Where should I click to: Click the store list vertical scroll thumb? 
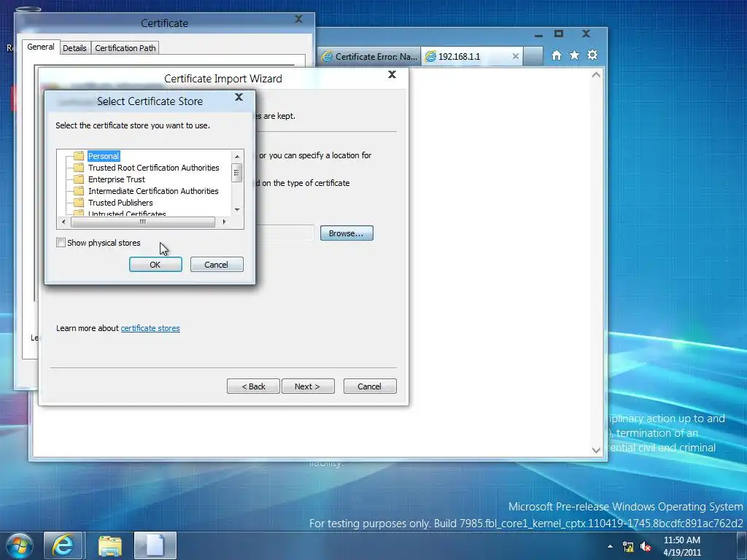(237, 173)
